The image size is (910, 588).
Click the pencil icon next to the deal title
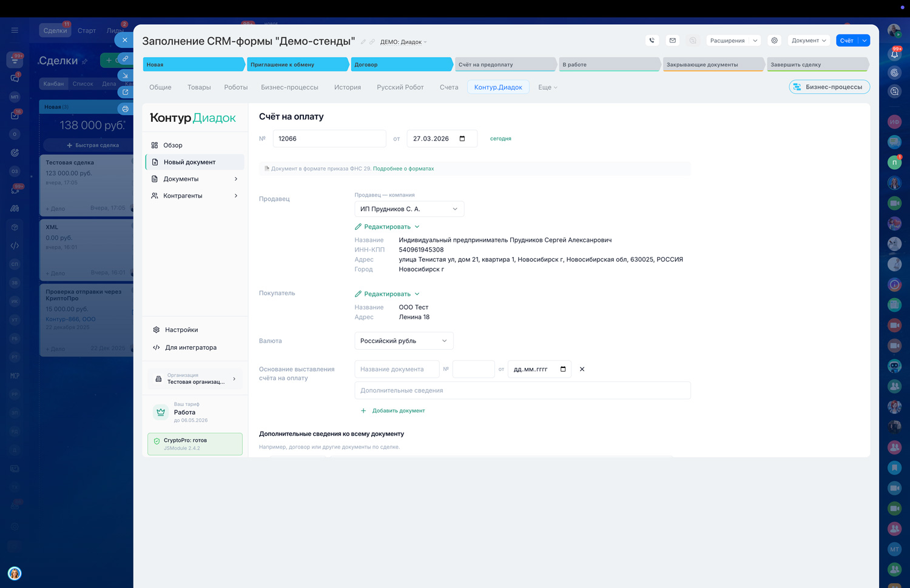pyautogui.click(x=363, y=42)
